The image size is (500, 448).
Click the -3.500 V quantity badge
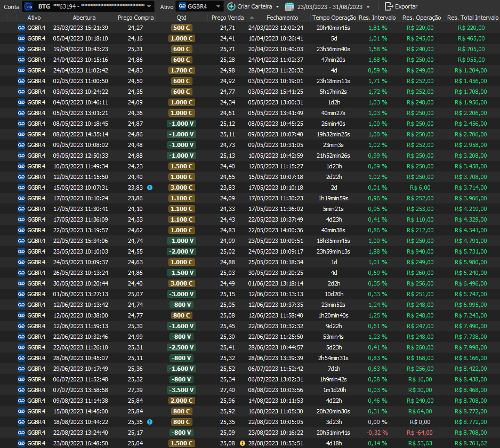[x=181, y=390]
